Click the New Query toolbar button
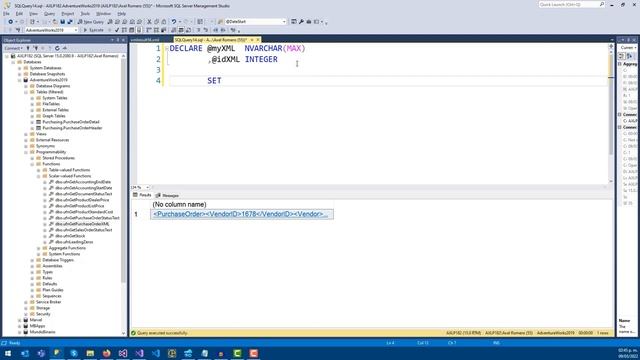This screenshot has height=360, width=640. [91, 22]
